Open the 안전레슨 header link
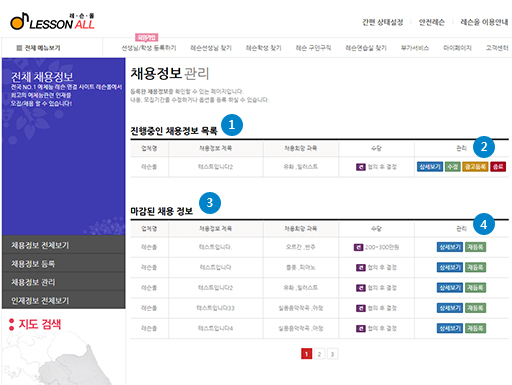Viewport: 512px width, 385px height. pos(431,22)
